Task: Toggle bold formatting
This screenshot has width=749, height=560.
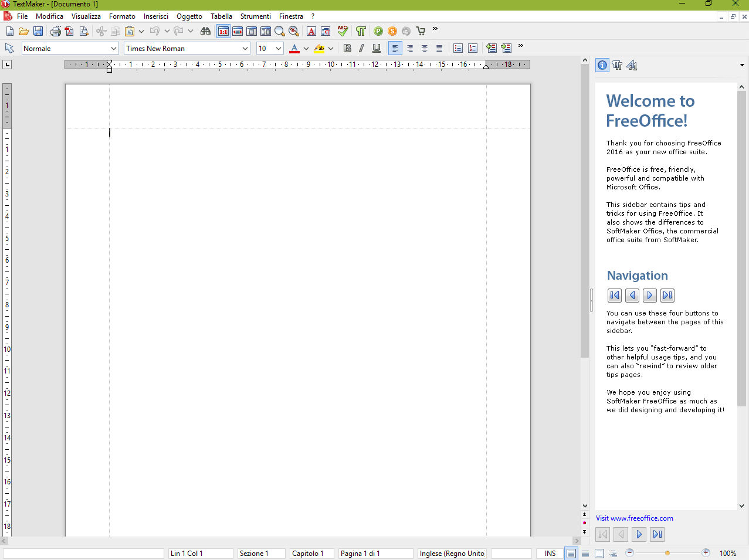Action: pyautogui.click(x=347, y=48)
